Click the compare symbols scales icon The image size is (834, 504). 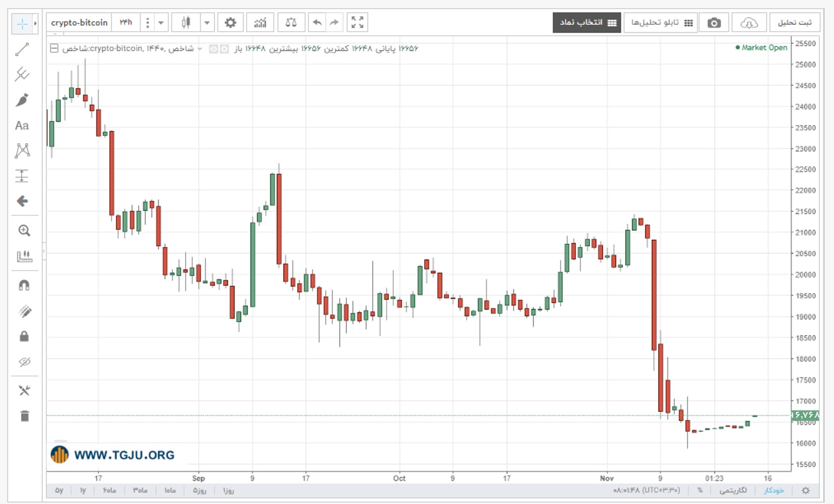pyautogui.click(x=291, y=23)
